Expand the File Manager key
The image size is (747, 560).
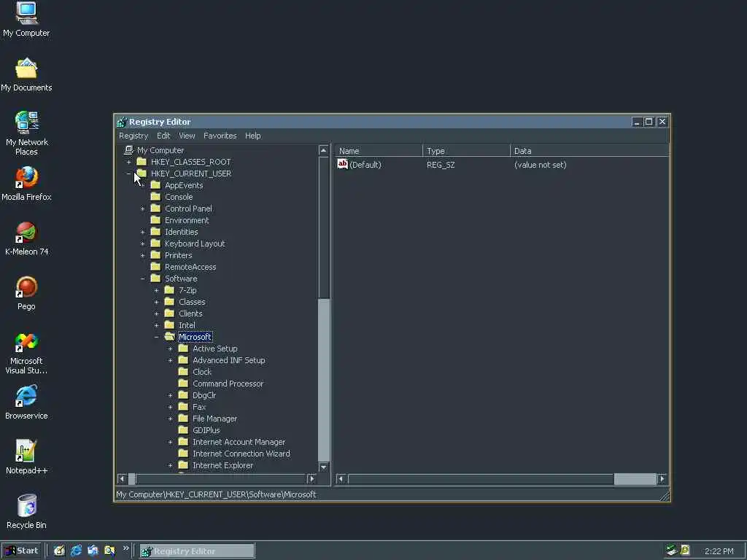pos(170,419)
